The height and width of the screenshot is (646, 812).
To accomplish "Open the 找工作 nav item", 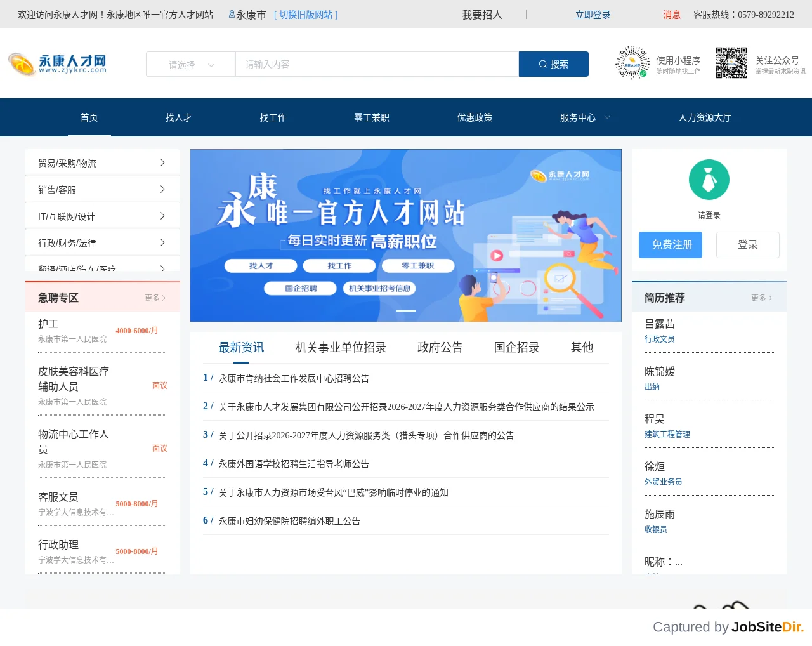I will coord(273,117).
